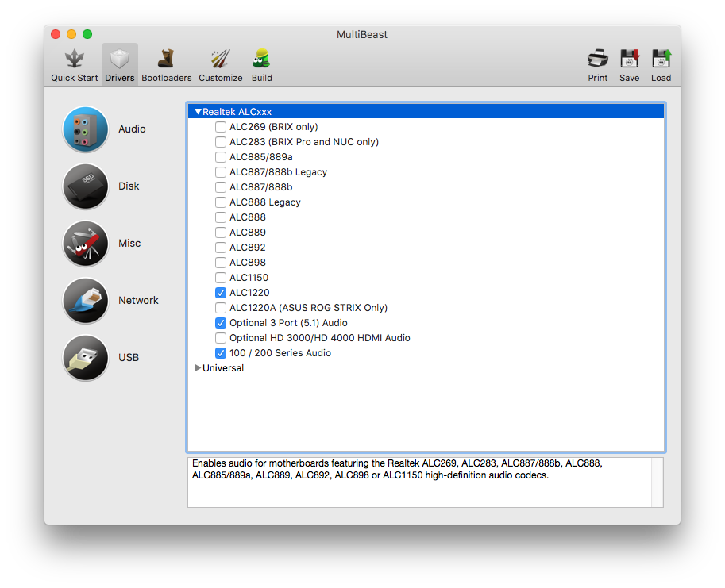Screen dimensions: 725x588
Task: Switch to the Drivers tab
Action: point(120,64)
